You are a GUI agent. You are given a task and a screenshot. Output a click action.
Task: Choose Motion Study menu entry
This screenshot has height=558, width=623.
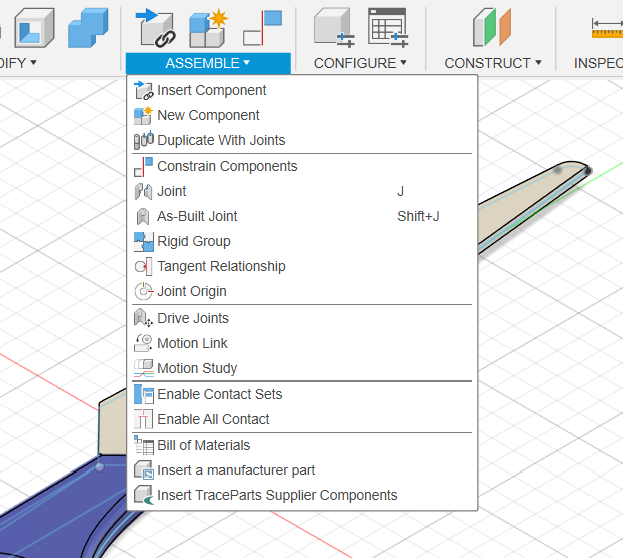coord(197,368)
